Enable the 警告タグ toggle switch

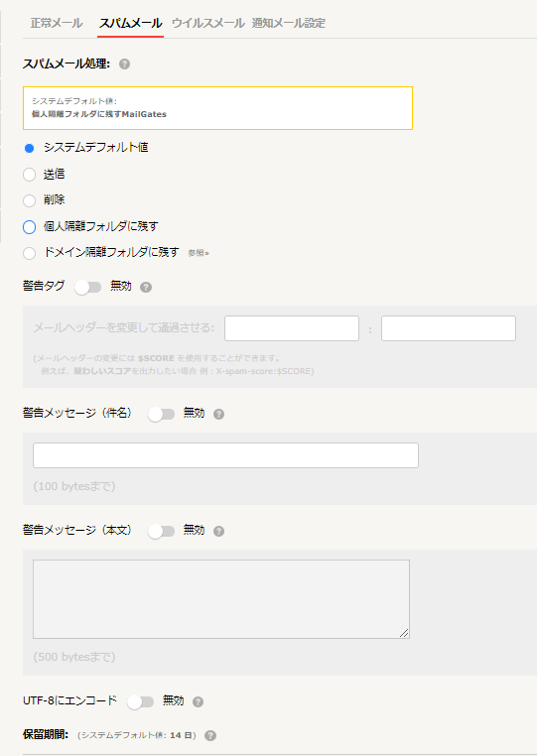click(87, 288)
